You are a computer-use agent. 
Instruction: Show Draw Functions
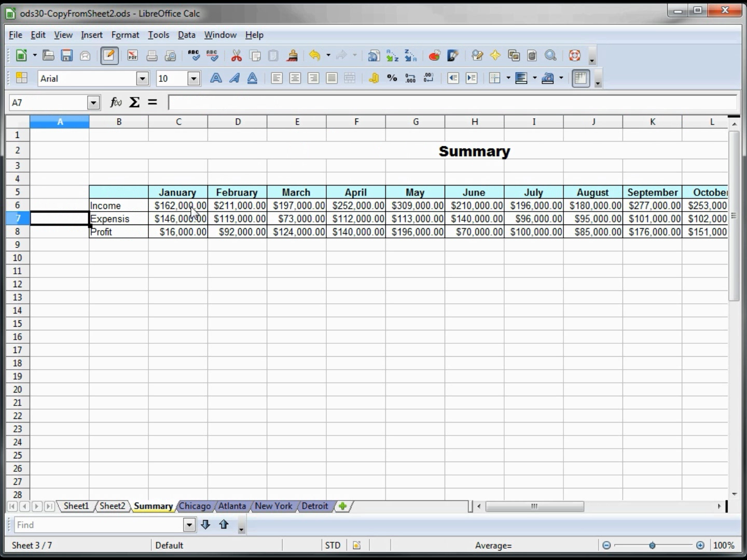tap(453, 55)
